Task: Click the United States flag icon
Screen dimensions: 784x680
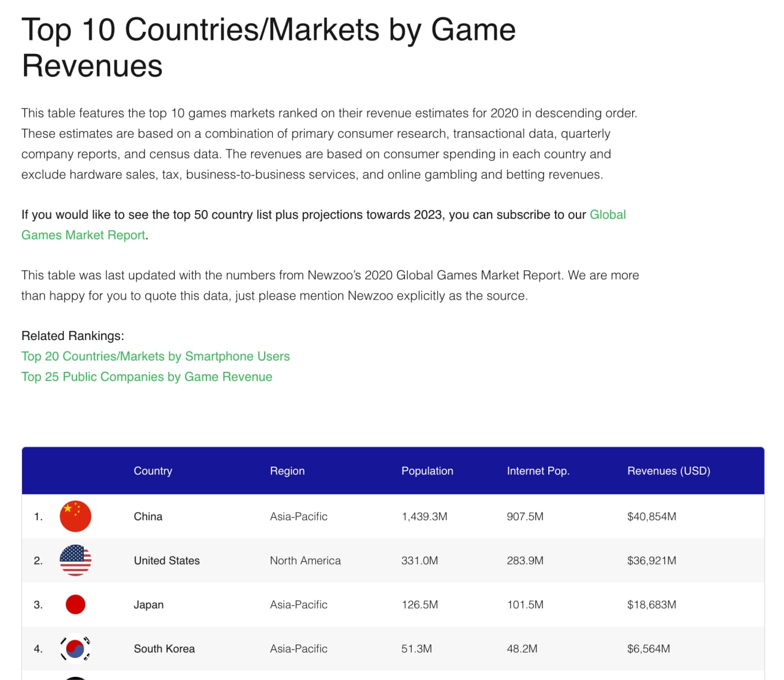Action: click(75, 561)
